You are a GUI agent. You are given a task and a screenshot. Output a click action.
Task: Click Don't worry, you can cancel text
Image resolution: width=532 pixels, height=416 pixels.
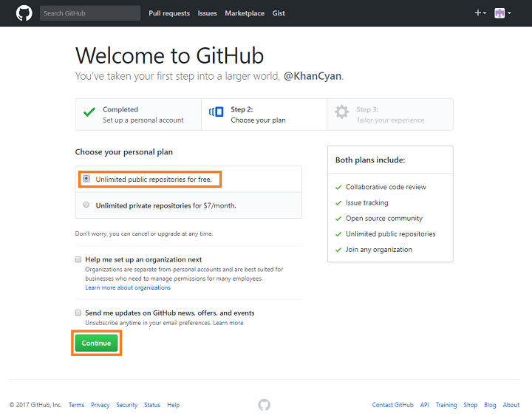(x=144, y=233)
